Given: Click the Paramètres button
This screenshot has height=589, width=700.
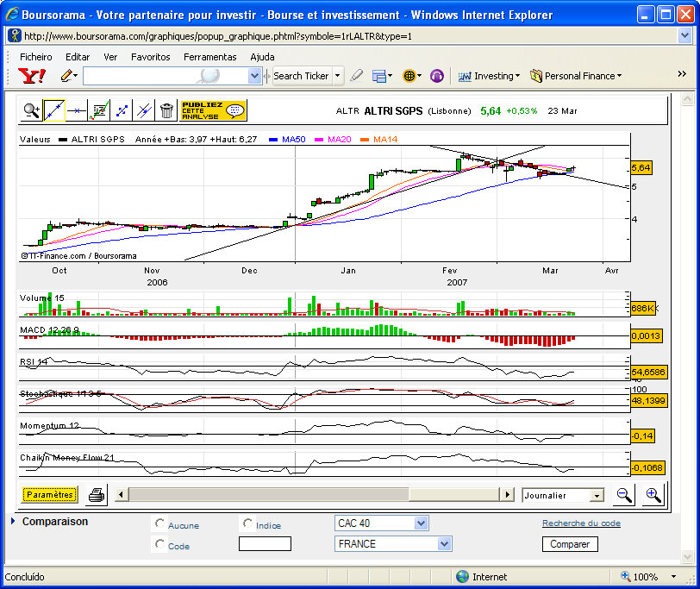Looking at the screenshot, I should (49, 495).
